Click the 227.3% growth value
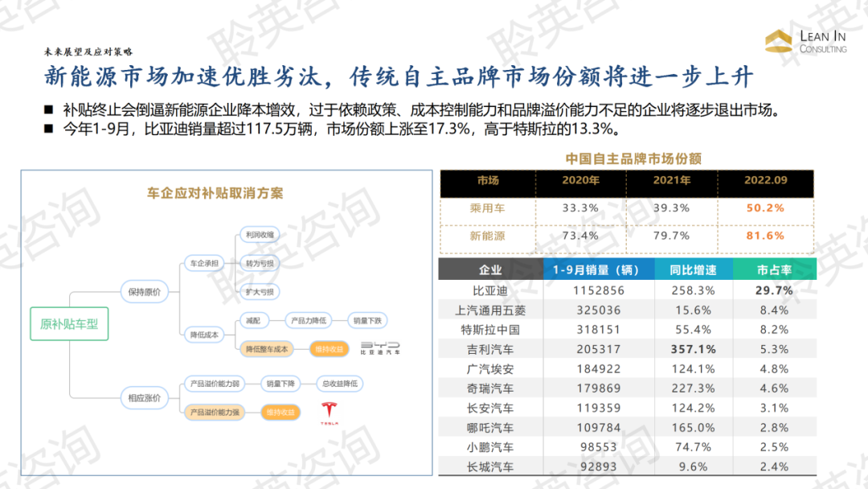 pyautogui.click(x=693, y=388)
